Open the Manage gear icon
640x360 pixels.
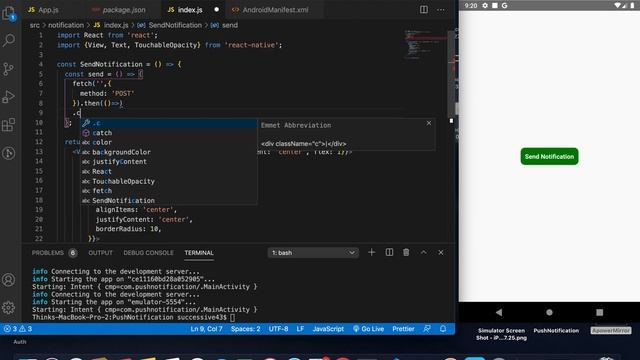click(x=9, y=307)
